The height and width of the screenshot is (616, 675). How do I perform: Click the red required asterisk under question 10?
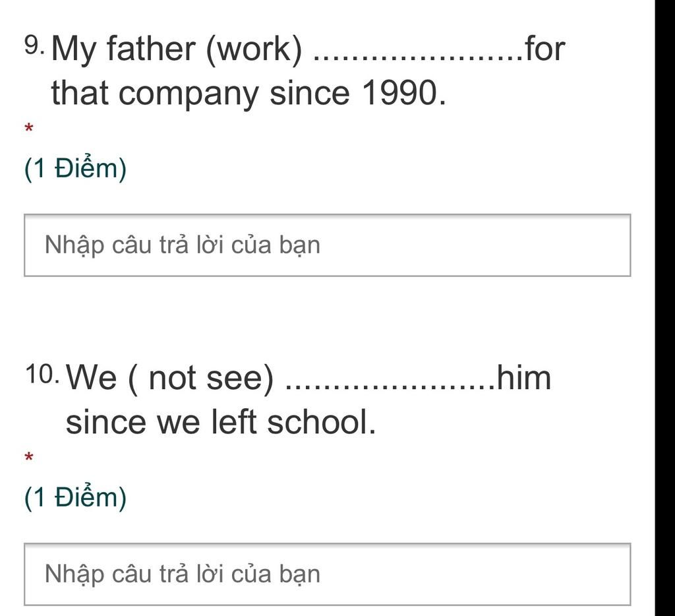click(29, 456)
